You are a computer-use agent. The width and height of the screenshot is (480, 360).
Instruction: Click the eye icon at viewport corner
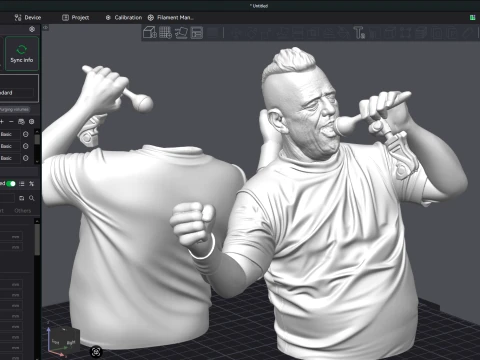pos(46,28)
